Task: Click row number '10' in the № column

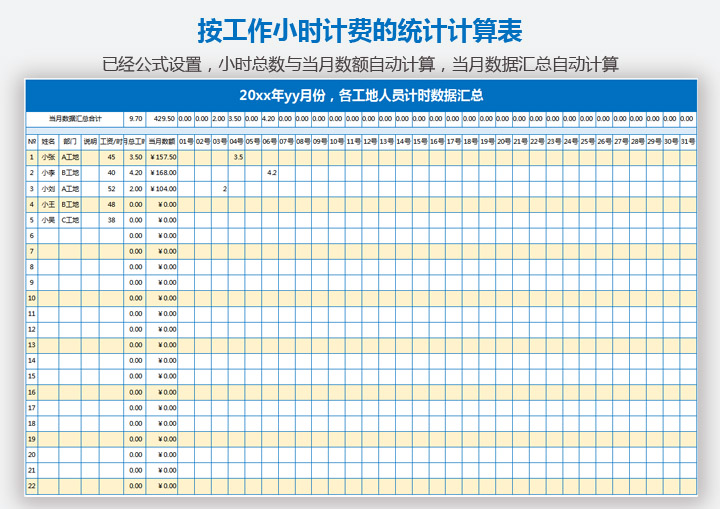Action: [32, 298]
